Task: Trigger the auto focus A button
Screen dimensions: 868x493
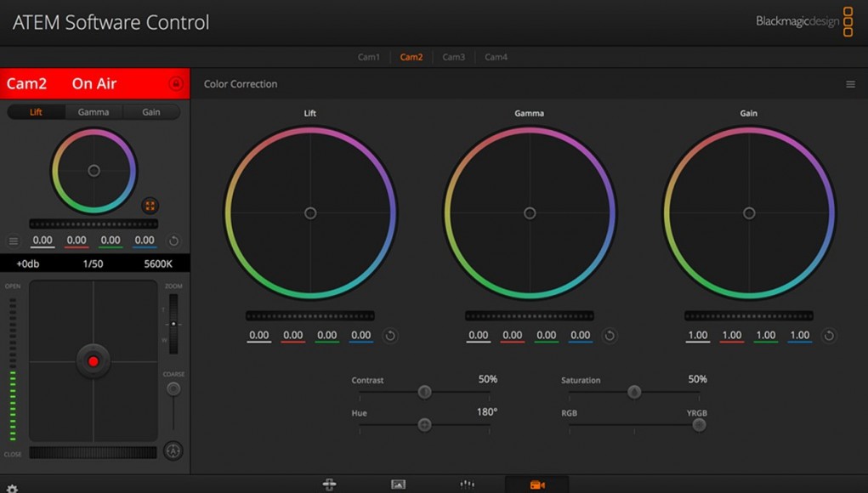Action: [x=173, y=451]
